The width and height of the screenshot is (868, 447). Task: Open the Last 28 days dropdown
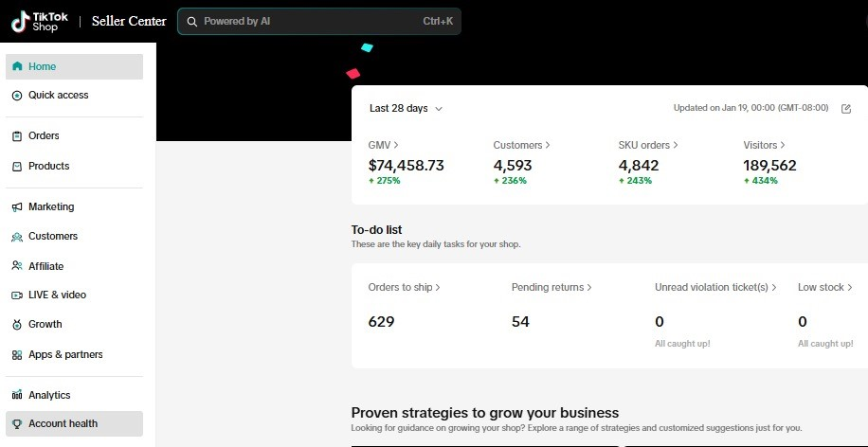pos(406,109)
